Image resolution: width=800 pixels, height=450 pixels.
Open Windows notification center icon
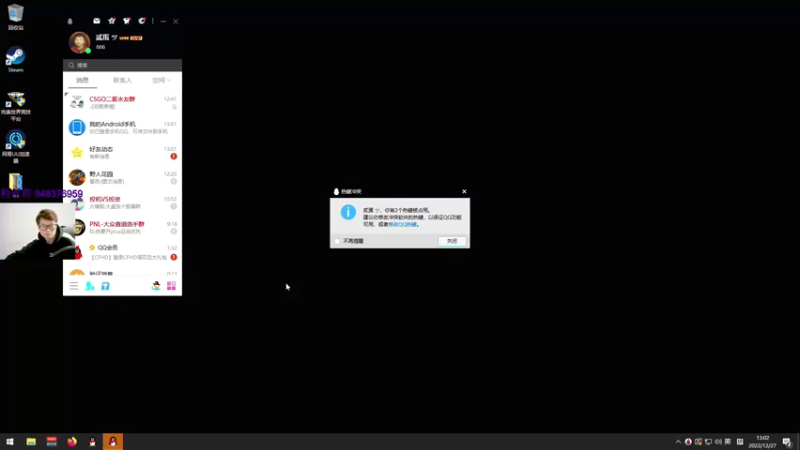click(x=787, y=442)
